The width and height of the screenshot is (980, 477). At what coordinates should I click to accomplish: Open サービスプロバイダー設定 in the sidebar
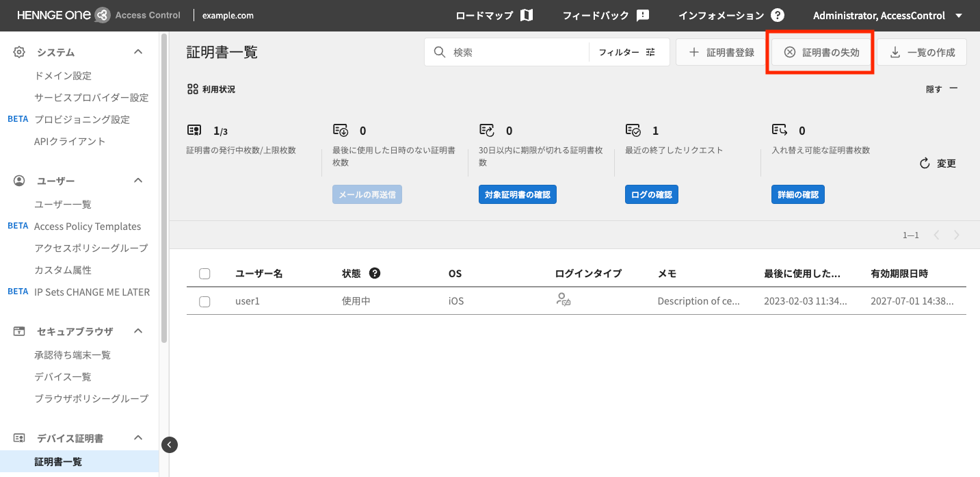coord(92,98)
